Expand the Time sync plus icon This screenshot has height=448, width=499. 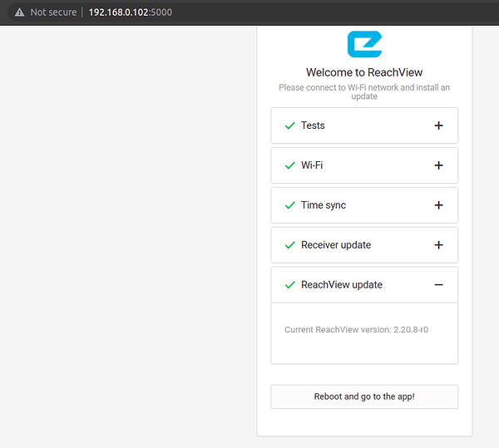click(x=438, y=205)
